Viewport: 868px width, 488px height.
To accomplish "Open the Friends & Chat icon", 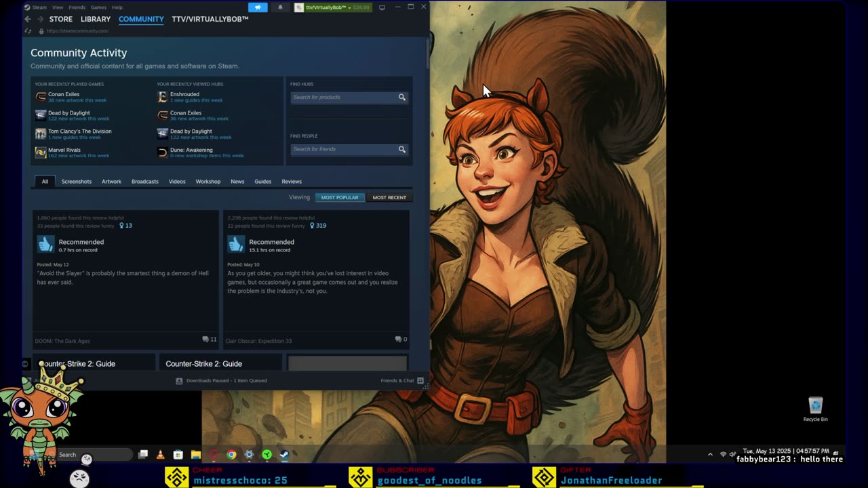I will point(420,381).
